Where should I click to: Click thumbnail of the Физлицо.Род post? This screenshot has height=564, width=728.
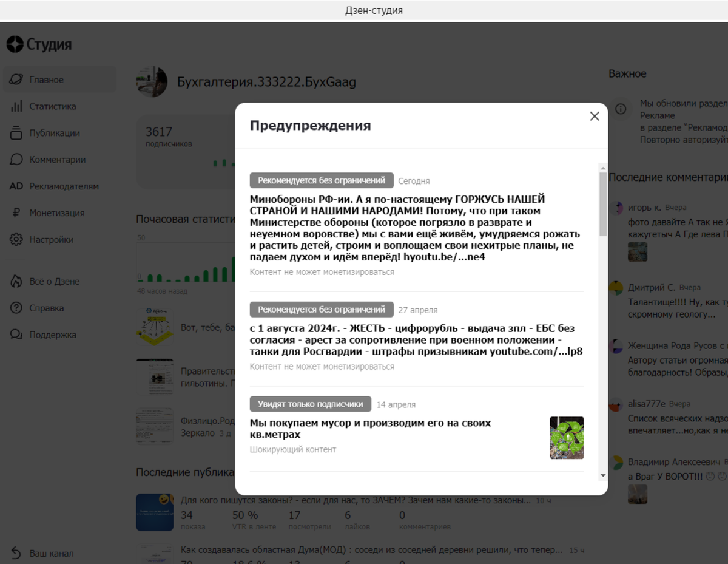point(155,427)
